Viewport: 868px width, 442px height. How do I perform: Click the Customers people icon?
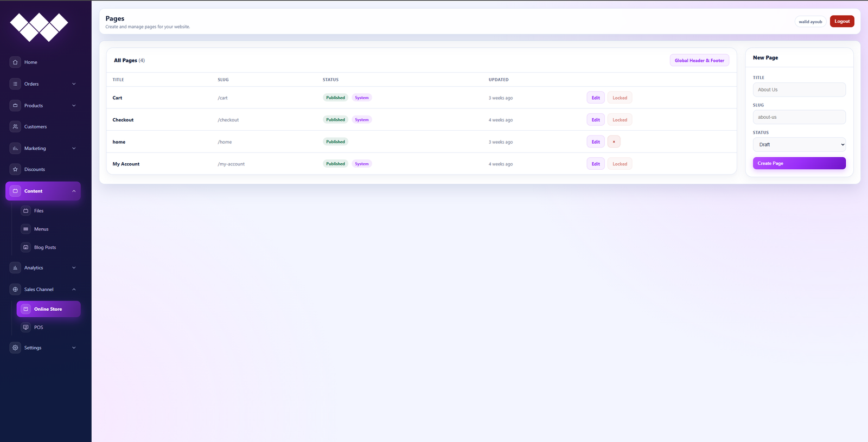[x=15, y=127]
